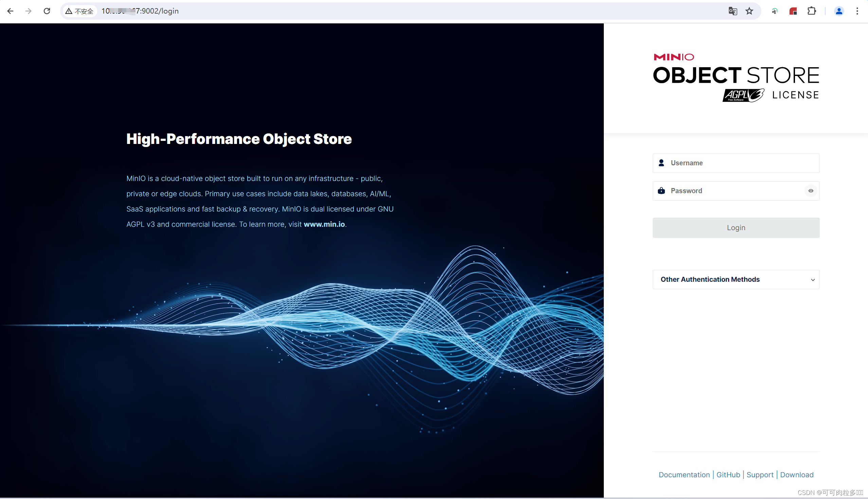
Task: Open Chrome three-dot menu
Action: (x=857, y=11)
